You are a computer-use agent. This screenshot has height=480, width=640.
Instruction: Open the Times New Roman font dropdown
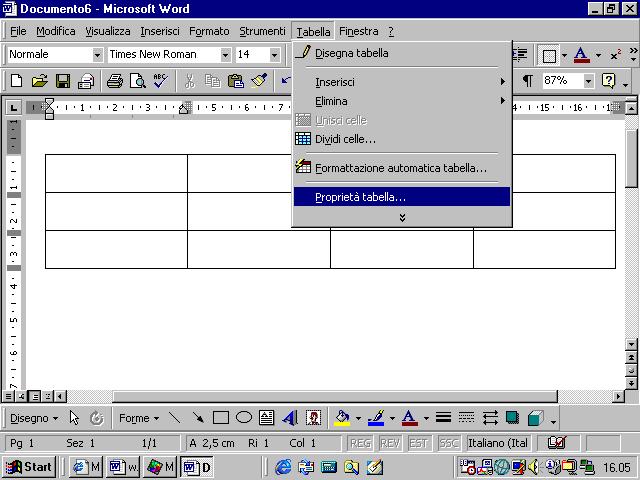pos(225,55)
